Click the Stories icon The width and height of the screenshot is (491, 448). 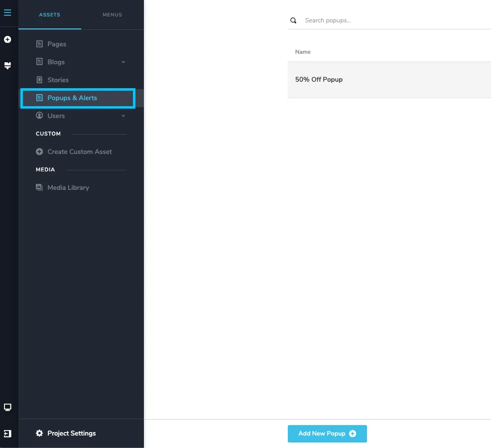pos(39,80)
